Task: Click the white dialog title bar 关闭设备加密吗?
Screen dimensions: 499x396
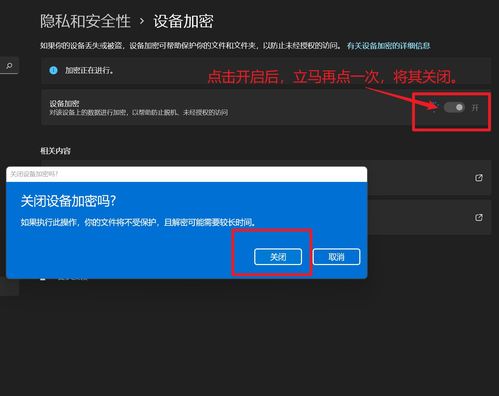Action: 187,174
